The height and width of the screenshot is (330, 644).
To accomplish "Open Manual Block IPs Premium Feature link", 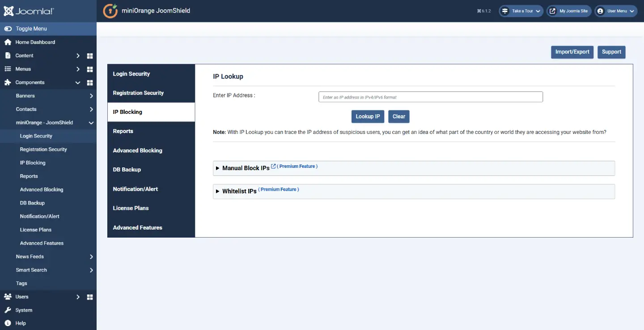I will coord(297,166).
